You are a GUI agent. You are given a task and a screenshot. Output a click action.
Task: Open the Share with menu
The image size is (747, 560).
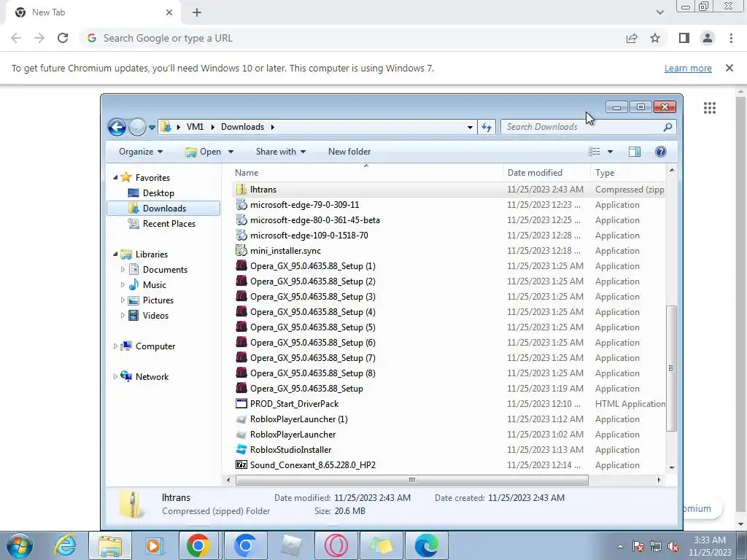281,152
